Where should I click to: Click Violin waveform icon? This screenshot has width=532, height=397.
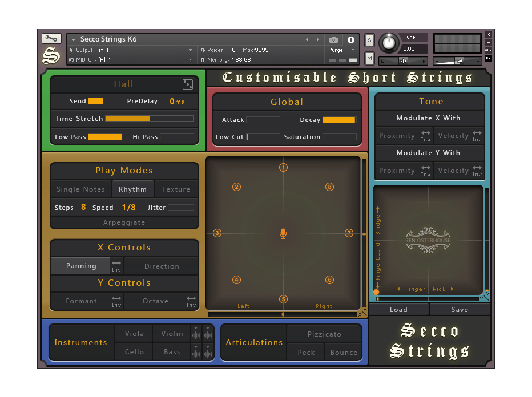point(208,335)
